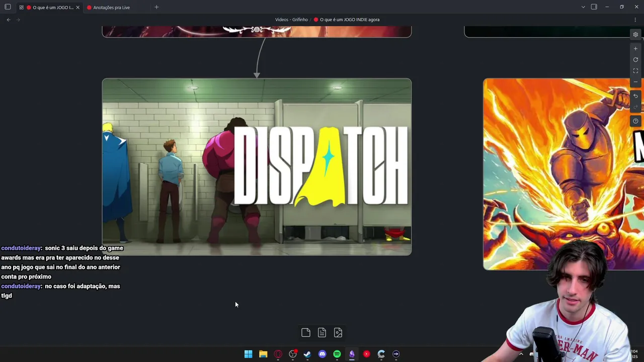Open new tab with plus

click(156, 7)
